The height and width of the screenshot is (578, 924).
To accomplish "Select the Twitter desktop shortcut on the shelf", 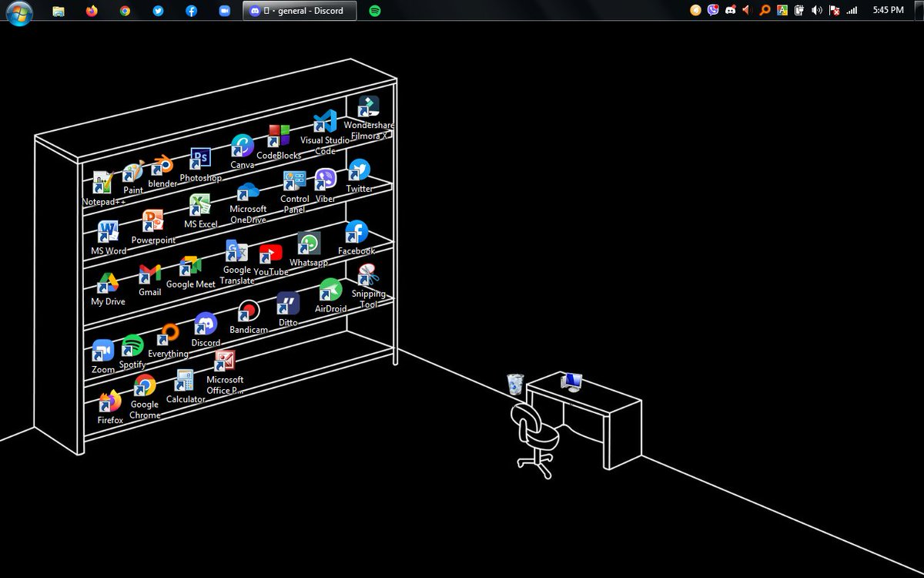I will coord(359,176).
